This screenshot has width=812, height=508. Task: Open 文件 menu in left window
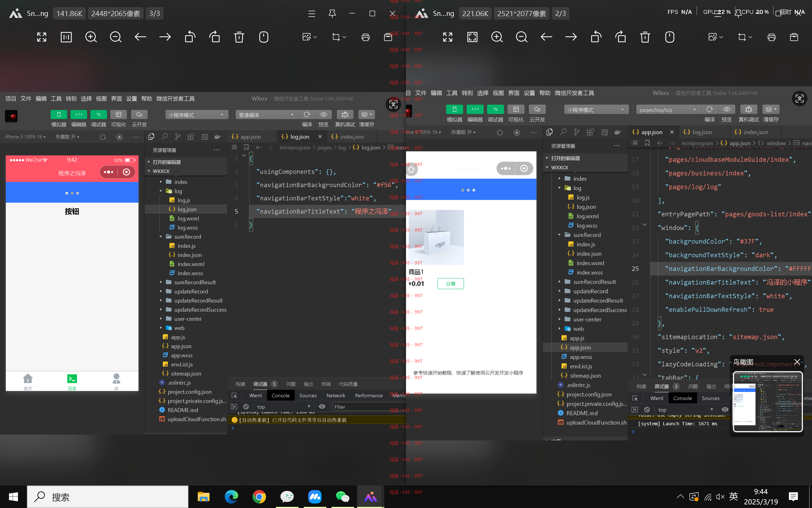coord(26,99)
